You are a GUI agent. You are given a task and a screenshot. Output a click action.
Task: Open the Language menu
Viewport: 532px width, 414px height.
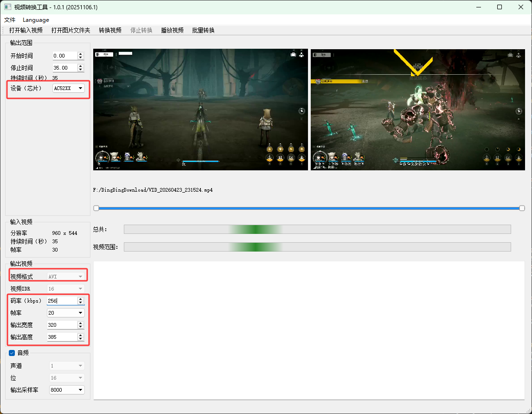pyautogui.click(x=36, y=19)
